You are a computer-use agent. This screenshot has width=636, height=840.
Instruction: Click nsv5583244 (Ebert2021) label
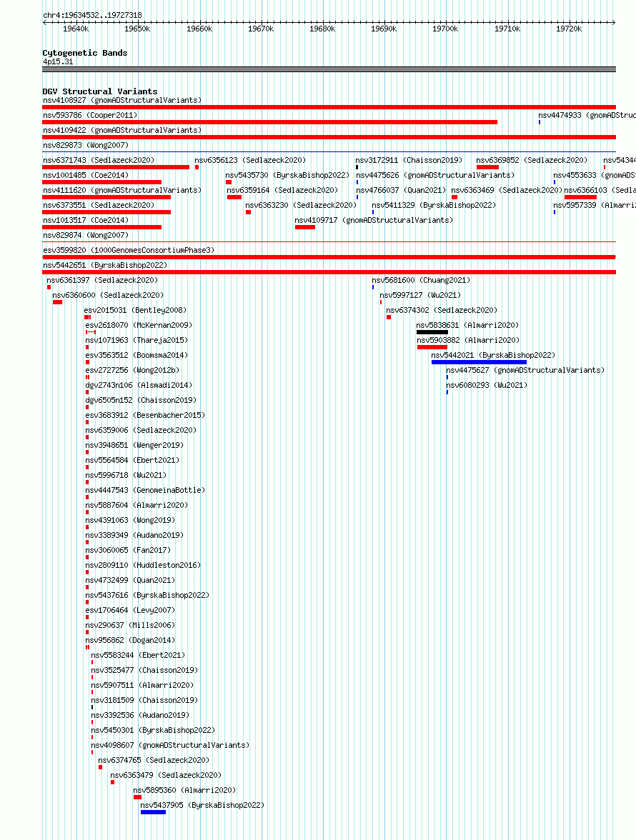[x=138, y=655]
